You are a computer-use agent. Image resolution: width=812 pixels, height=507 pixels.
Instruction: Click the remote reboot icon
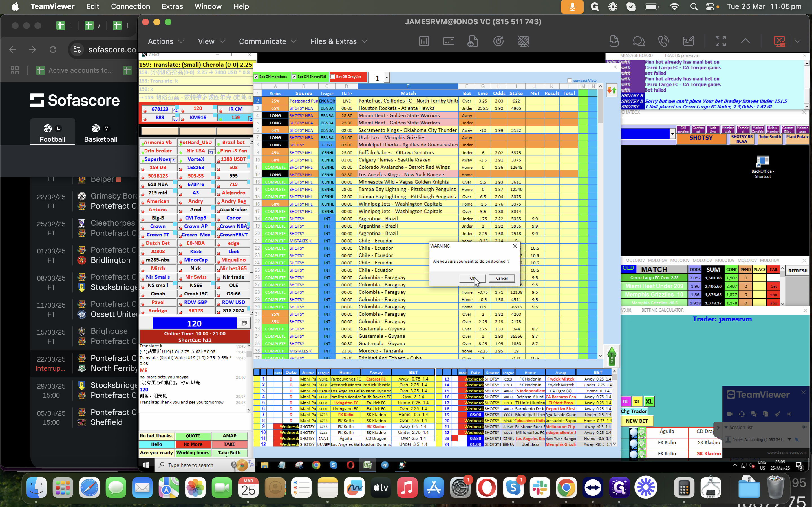[498, 41]
